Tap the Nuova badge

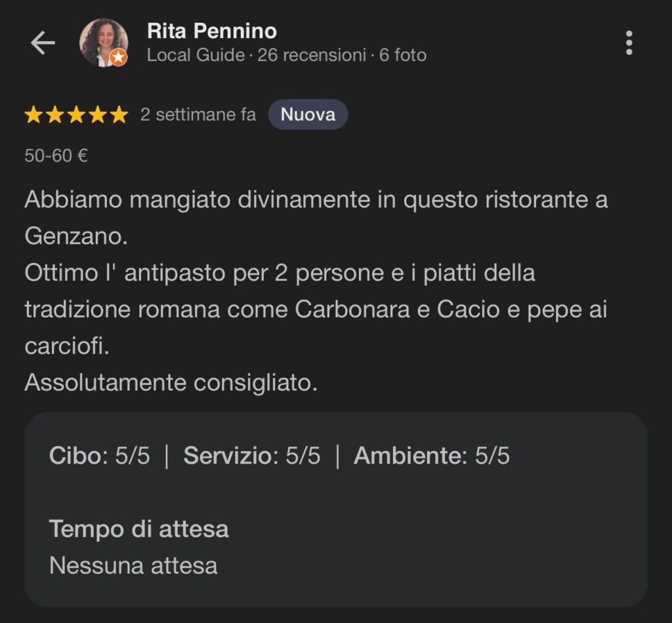[x=308, y=115]
